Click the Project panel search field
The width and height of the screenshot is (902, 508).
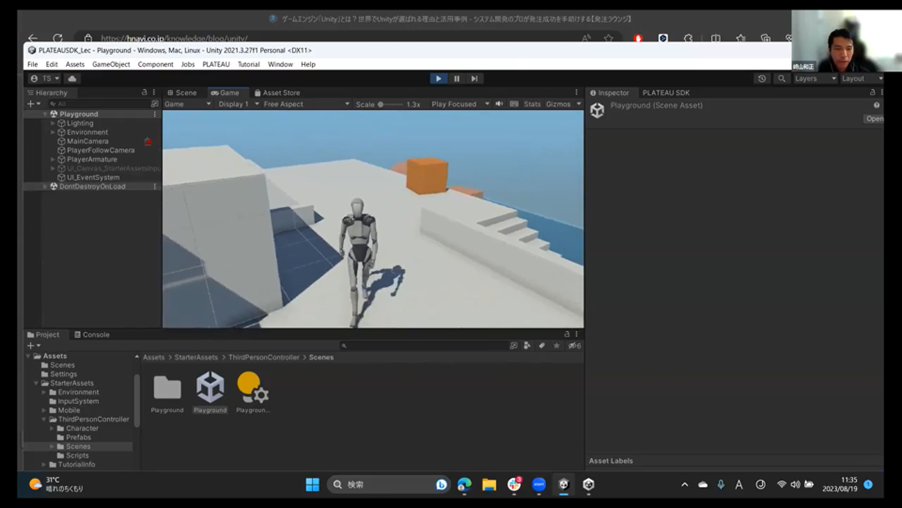pyautogui.click(x=423, y=346)
